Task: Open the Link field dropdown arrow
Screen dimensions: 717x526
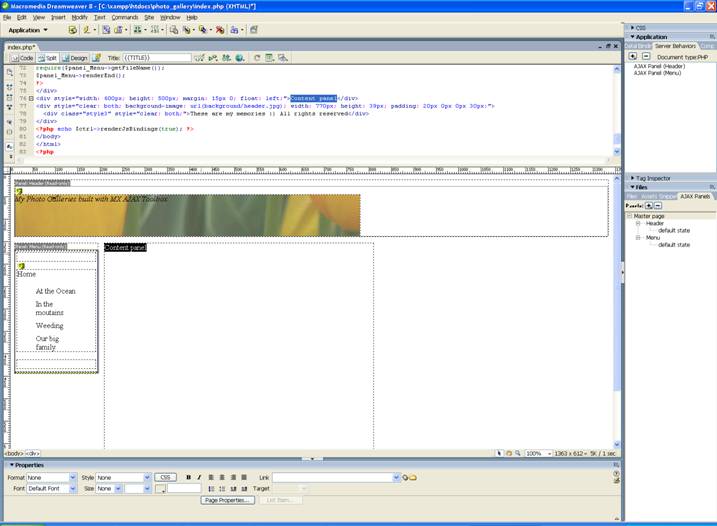Action: [396, 478]
